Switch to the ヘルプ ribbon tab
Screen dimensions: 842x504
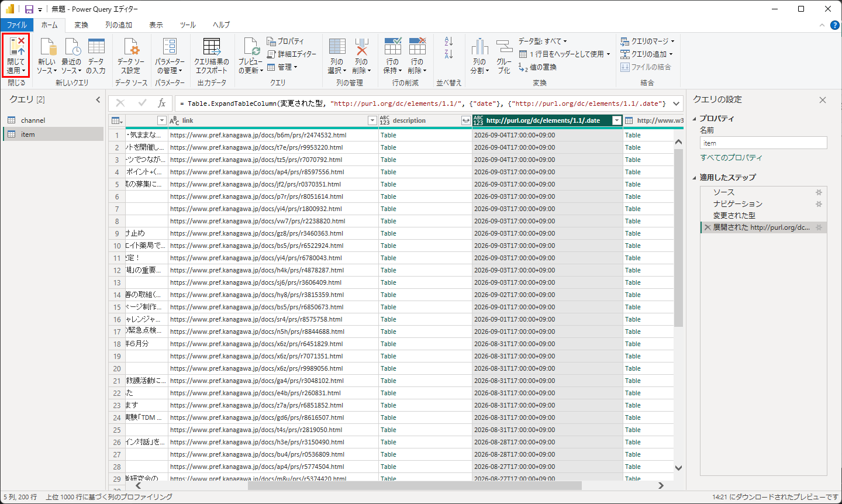point(222,25)
